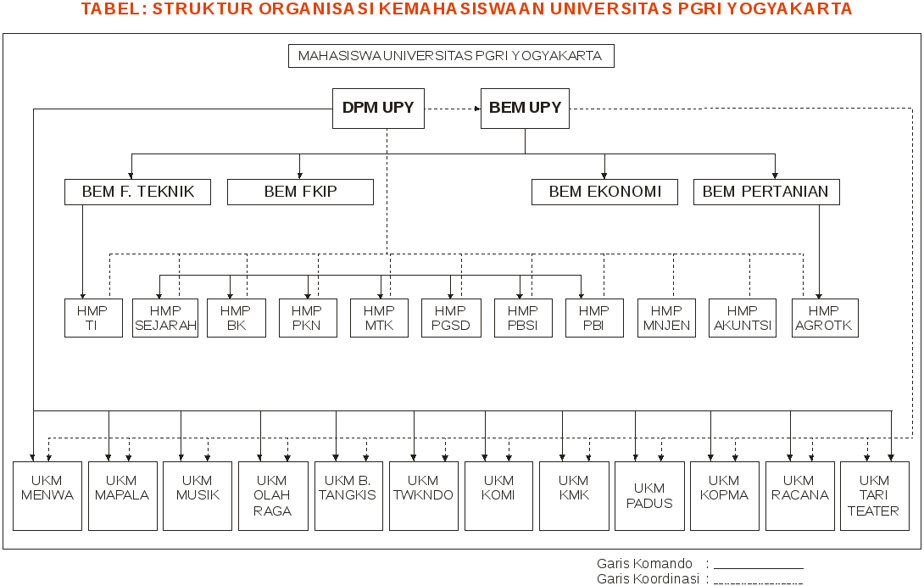Select the UKM B. TANGKIS box
Screen dimensions: 924x586
(349, 496)
